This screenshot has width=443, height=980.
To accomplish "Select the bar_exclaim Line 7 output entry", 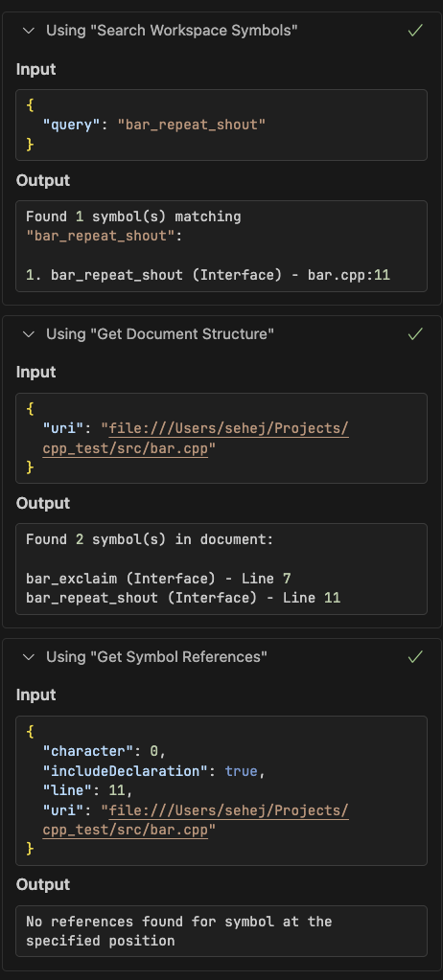I will (158, 579).
